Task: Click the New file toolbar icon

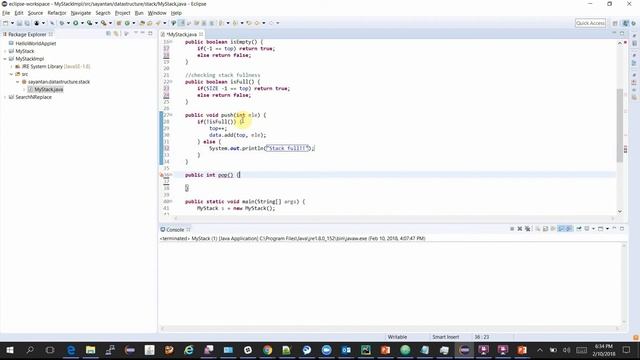Action: point(5,23)
